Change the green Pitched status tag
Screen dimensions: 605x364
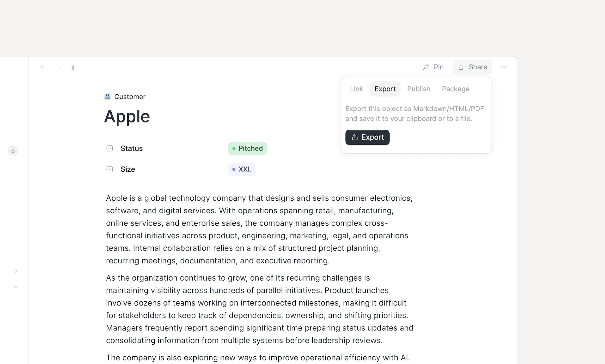pyautogui.click(x=248, y=148)
